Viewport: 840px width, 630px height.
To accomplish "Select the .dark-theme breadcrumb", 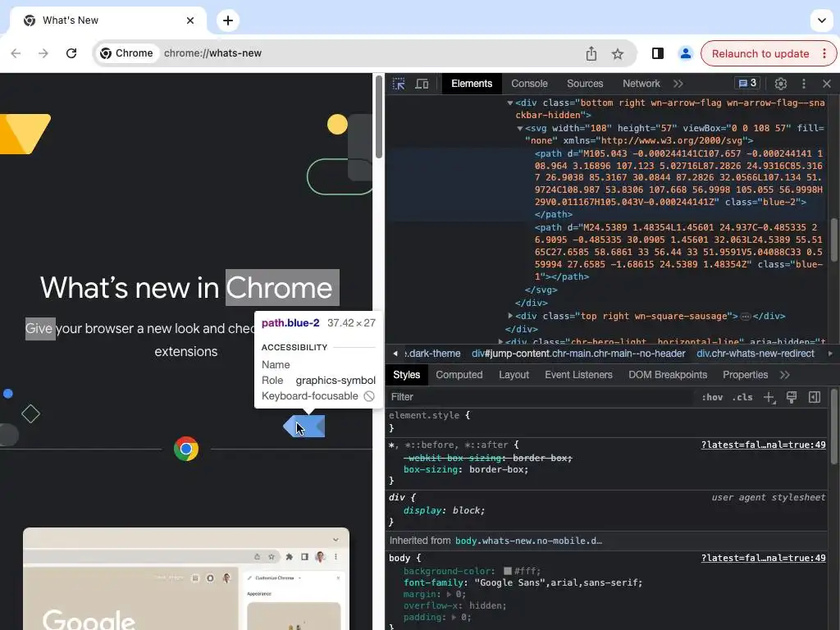I will point(432,354).
